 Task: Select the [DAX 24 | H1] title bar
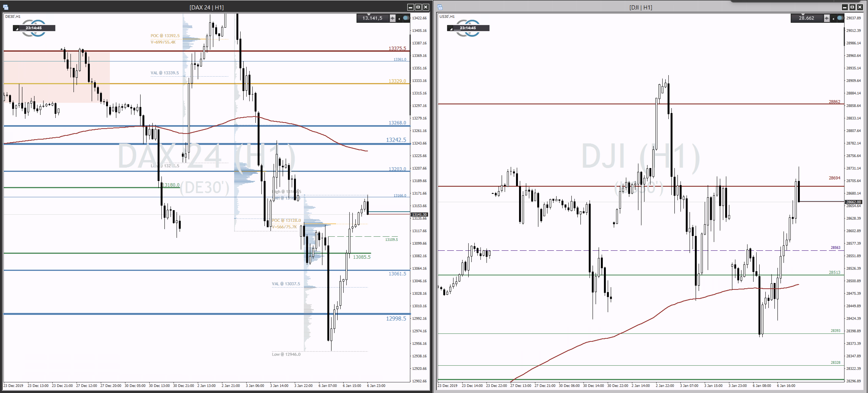[206, 7]
